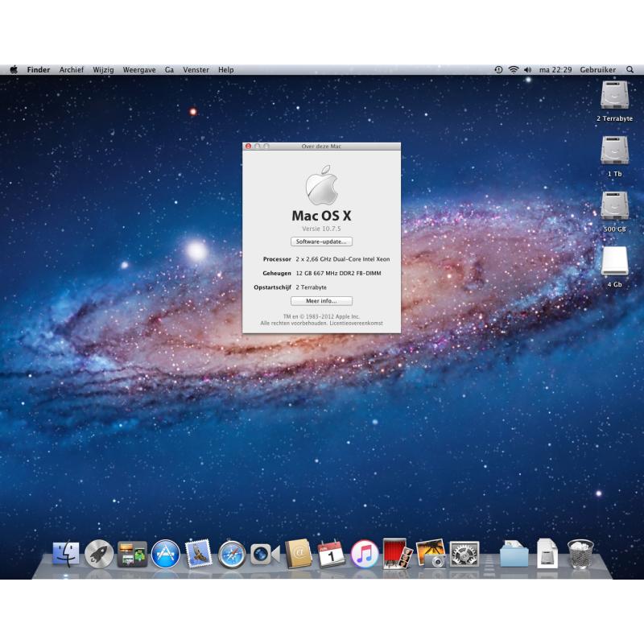This screenshot has width=644, height=644.
Task: Open the Licentieovereenkomst link
Action: point(356,324)
